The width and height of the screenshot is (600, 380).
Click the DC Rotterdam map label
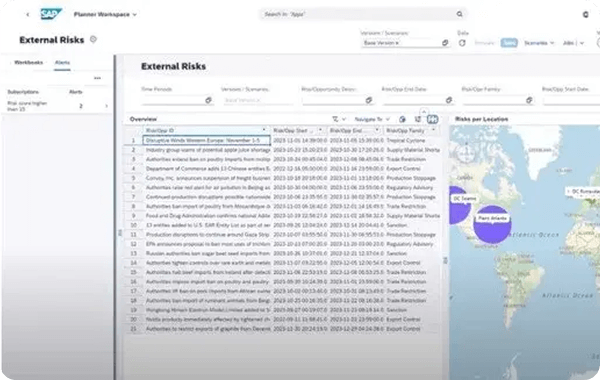click(584, 191)
